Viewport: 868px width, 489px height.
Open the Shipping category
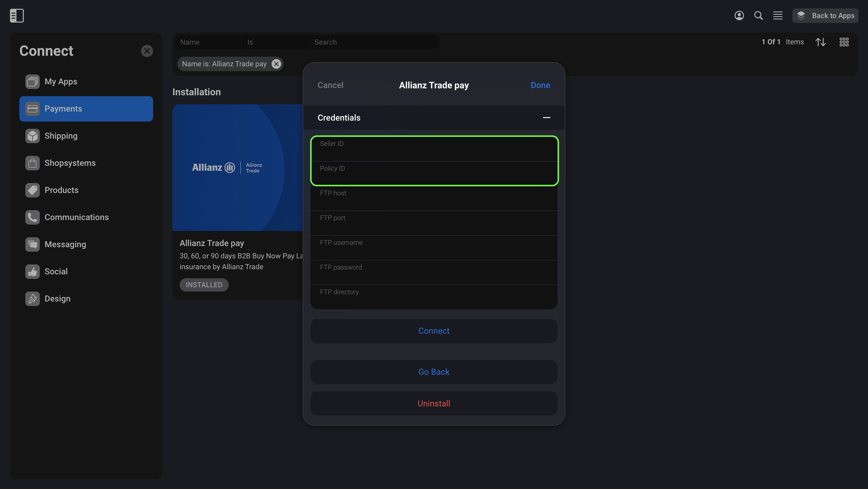point(86,136)
